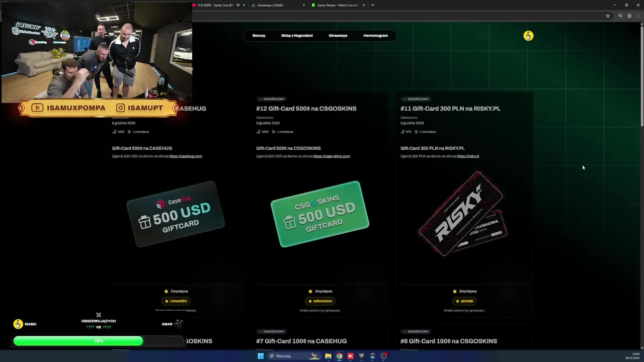Bookmark this page with the star icon
Screen dimensions: 644x362
608,16
